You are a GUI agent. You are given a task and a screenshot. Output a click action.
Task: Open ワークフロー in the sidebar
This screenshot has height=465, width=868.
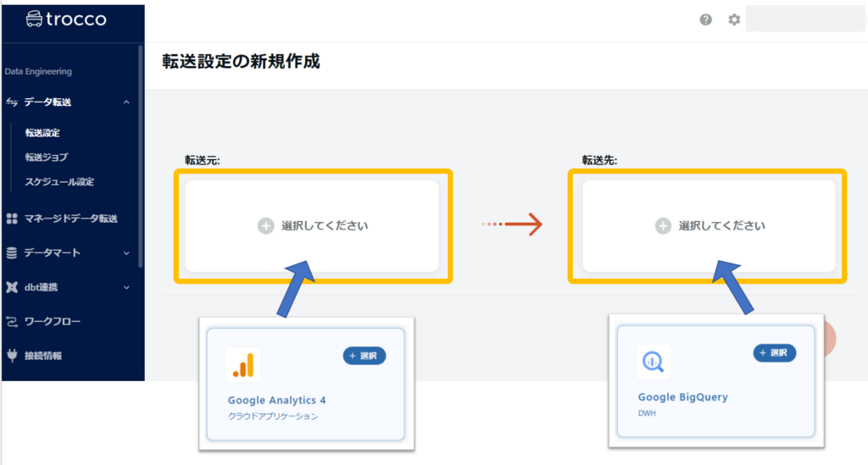53,322
